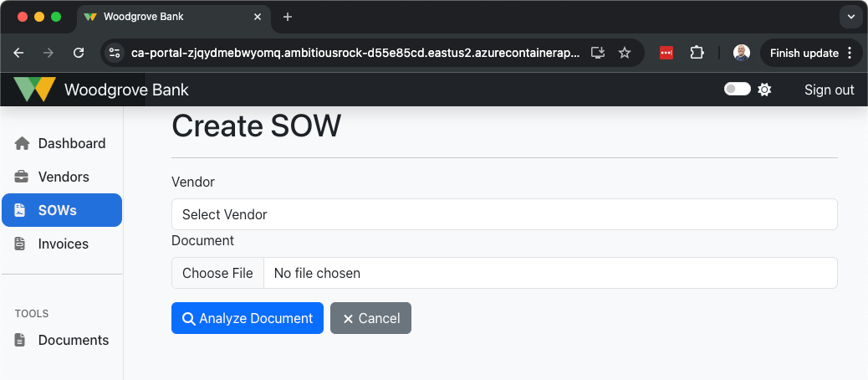This screenshot has width=868, height=380.
Task: Click the Woodgrove Bank brand text
Action: (x=127, y=90)
